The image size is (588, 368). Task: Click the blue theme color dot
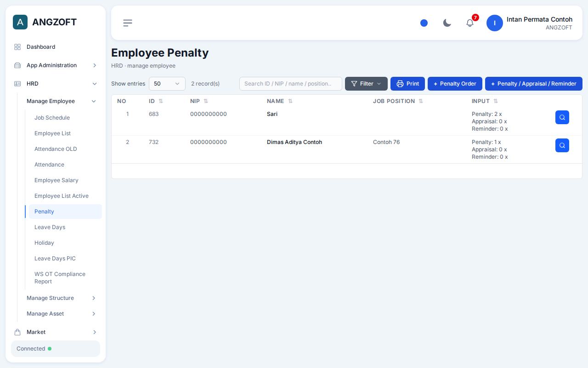point(424,23)
